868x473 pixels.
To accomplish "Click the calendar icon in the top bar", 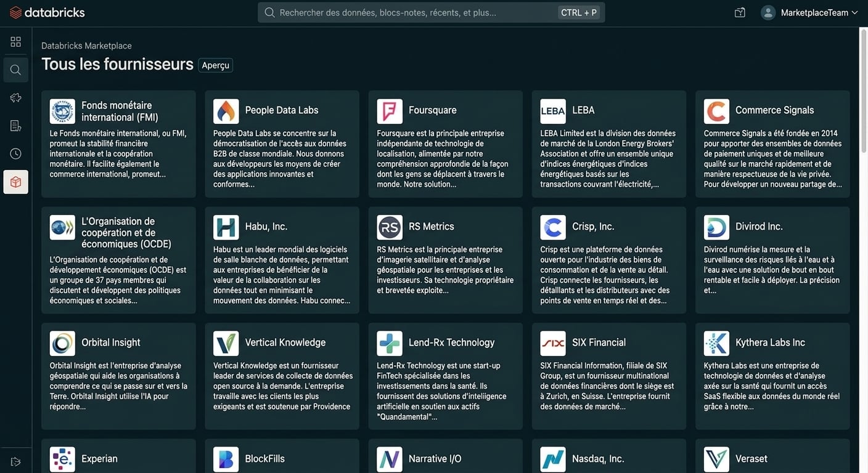I will [x=740, y=12].
